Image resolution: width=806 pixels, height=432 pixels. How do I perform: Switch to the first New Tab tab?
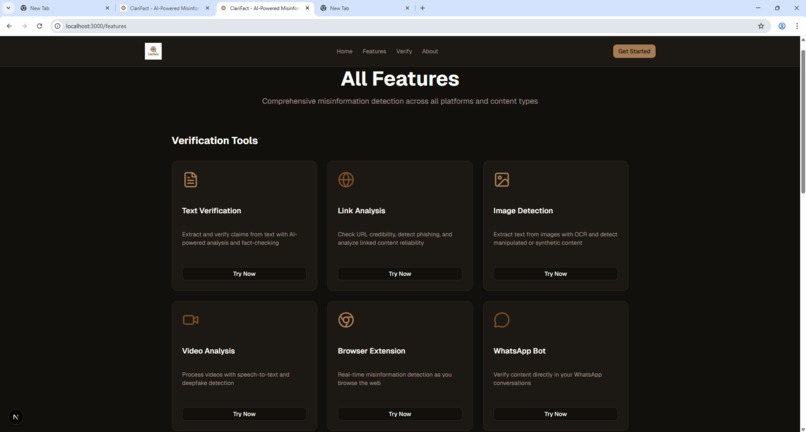pos(64,8)
